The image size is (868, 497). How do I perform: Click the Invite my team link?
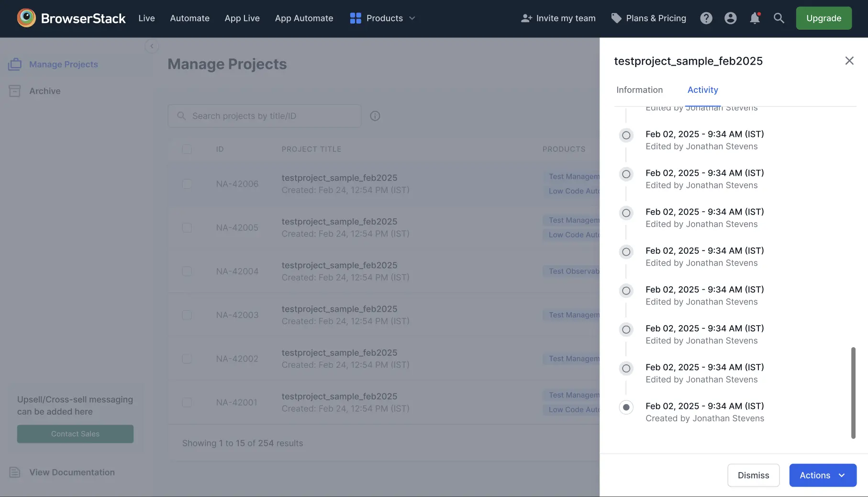coord(566,18)
